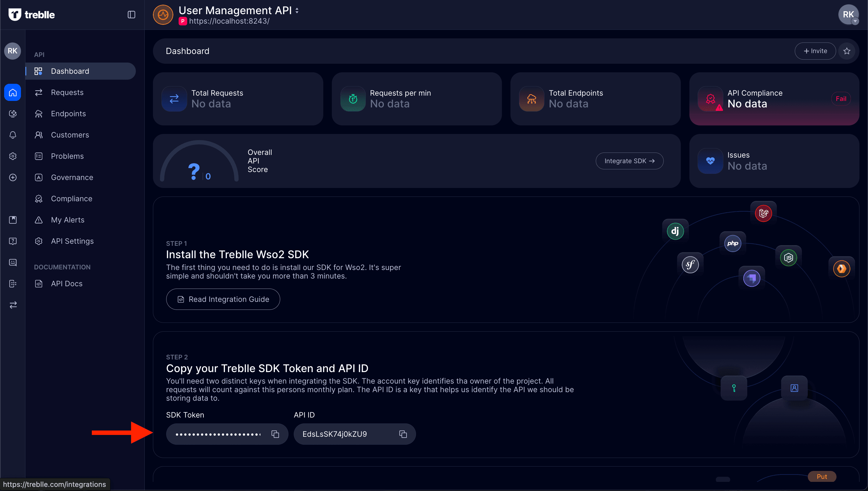Open the User Management API switcher chevron
This screenshot has width=868, height=491.
pos(296,10)
